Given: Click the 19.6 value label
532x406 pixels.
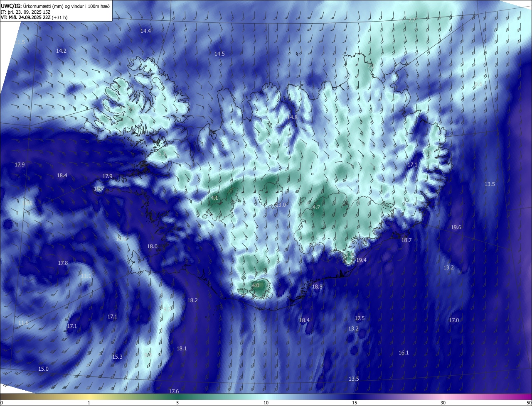Looking at the screenshot, I should click(x=456, y=227).
